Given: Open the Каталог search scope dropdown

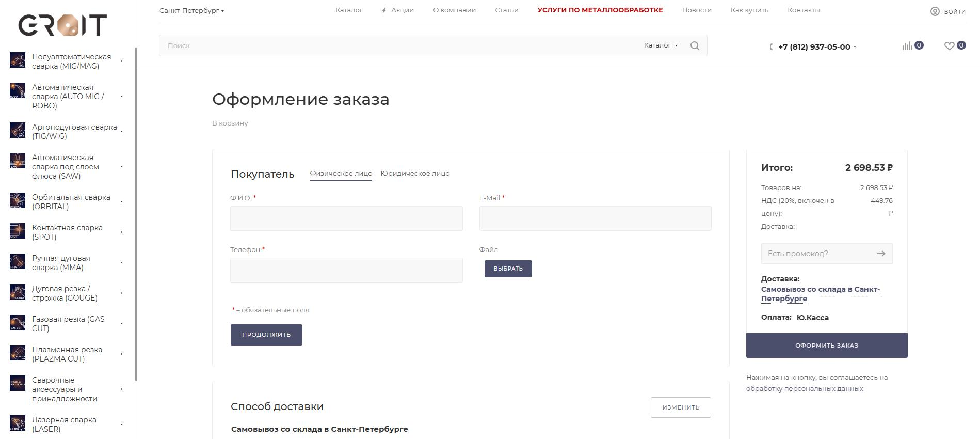Looking at the screenshot, I should tap(661, 45).
